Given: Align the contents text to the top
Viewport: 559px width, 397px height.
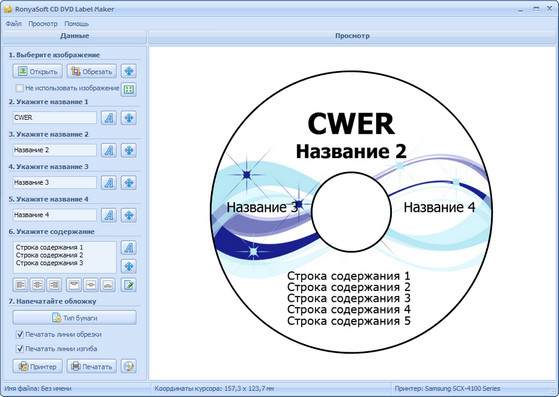Looking at the screenshot, I should 74,285.
